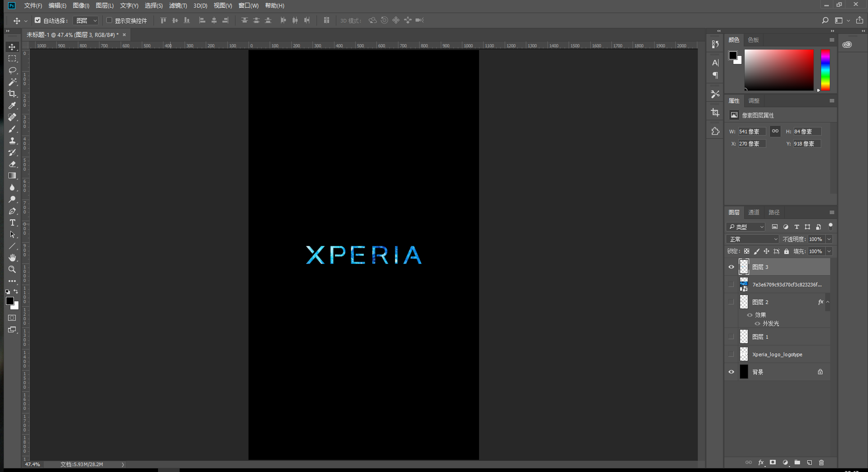Add a layer style via fx button

[x=761, y=463]
